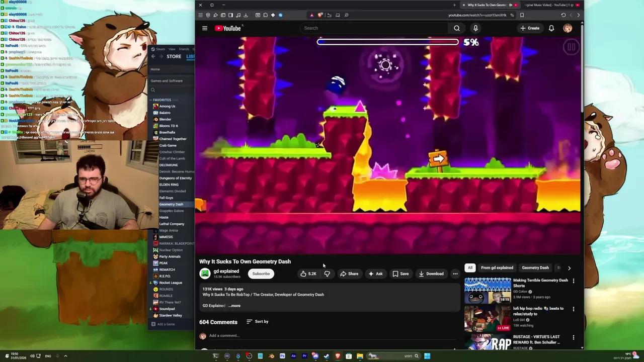Save the video to a playlist
Image resolution: width=644 pixels, height=362 pixels.
click(x=400, y=274)
